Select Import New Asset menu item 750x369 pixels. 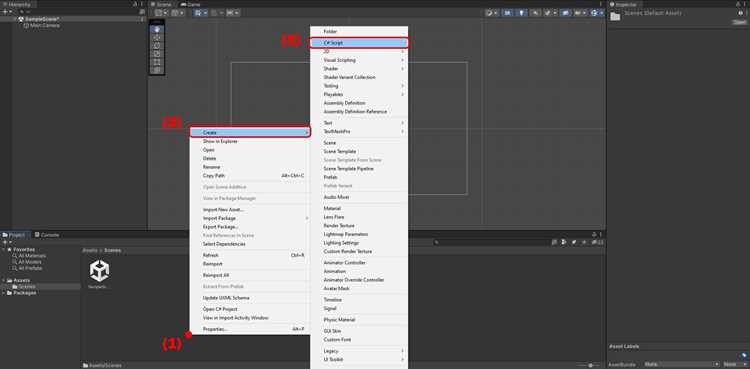[250, 210]
